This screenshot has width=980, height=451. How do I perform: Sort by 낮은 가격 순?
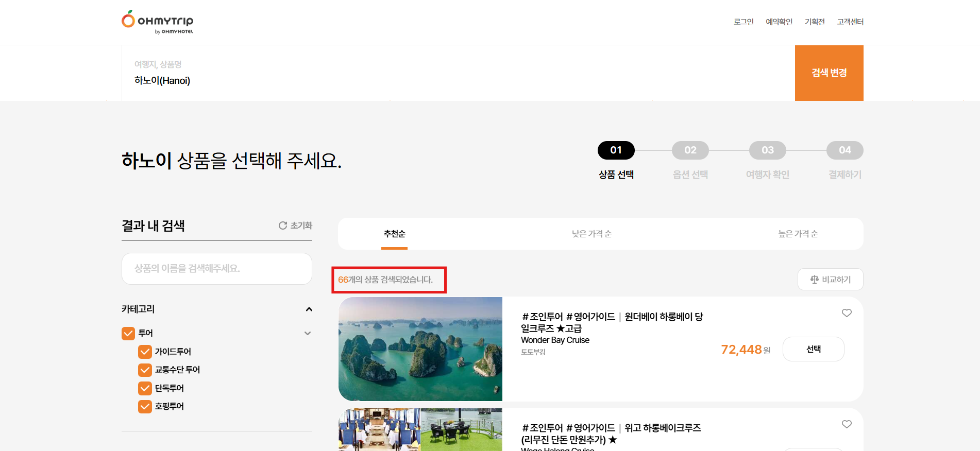pos(592,234)
